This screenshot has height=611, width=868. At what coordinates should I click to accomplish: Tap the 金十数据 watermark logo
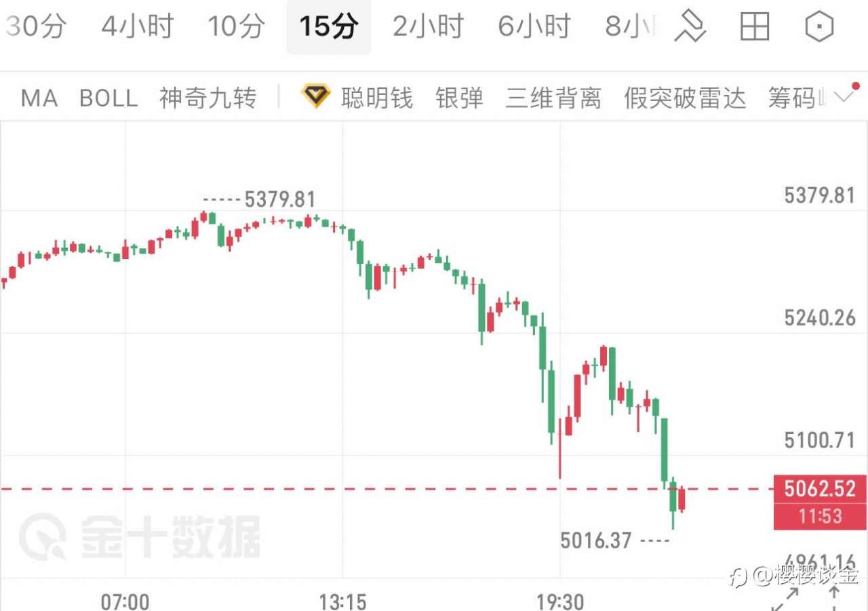click(140, 536)
